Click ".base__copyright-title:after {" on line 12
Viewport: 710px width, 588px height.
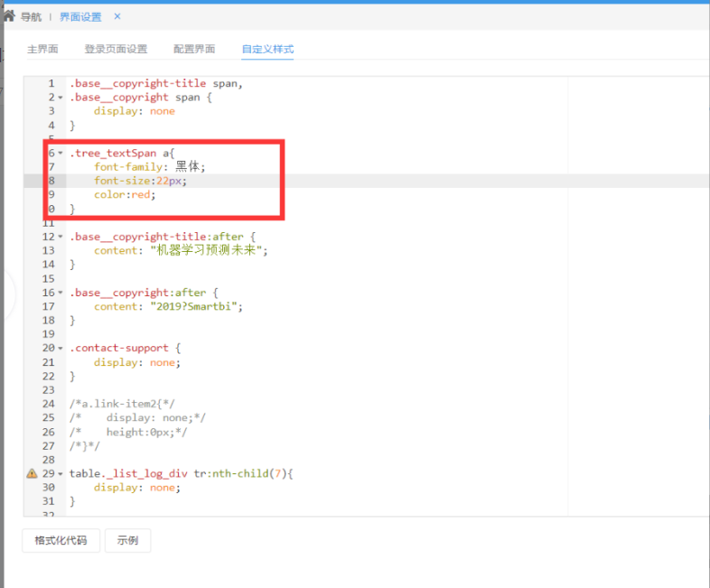coord(163,237)
